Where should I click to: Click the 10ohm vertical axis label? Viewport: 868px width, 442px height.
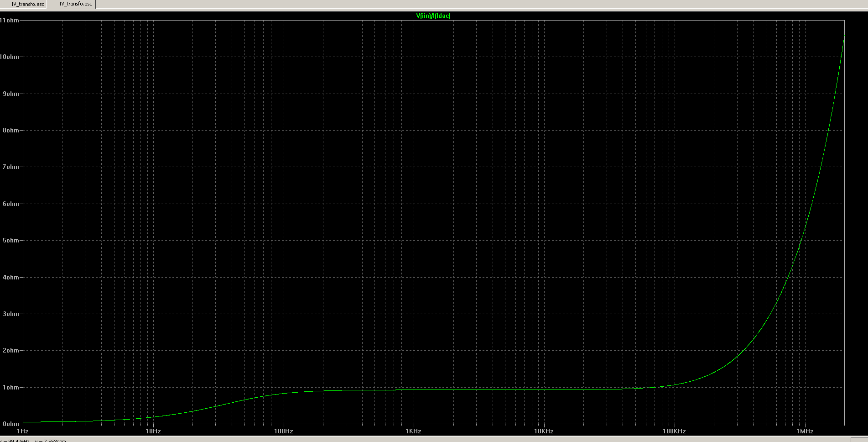[x=10, y=57]
